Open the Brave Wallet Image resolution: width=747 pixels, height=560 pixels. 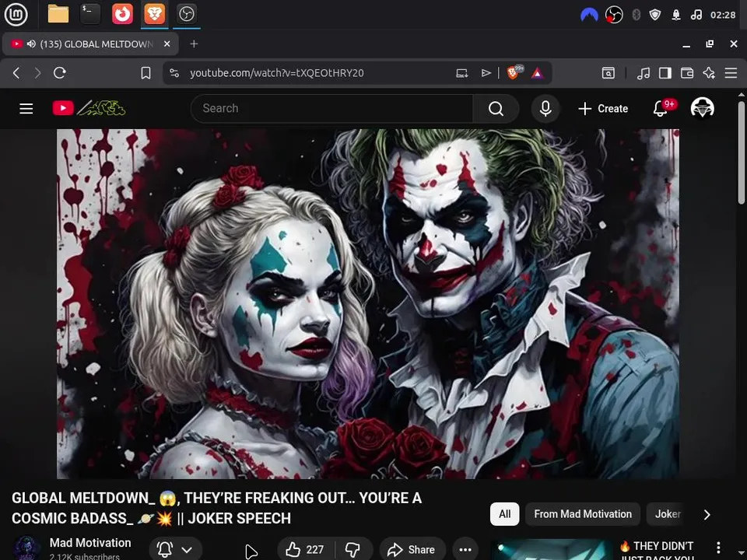click(687, 73)
